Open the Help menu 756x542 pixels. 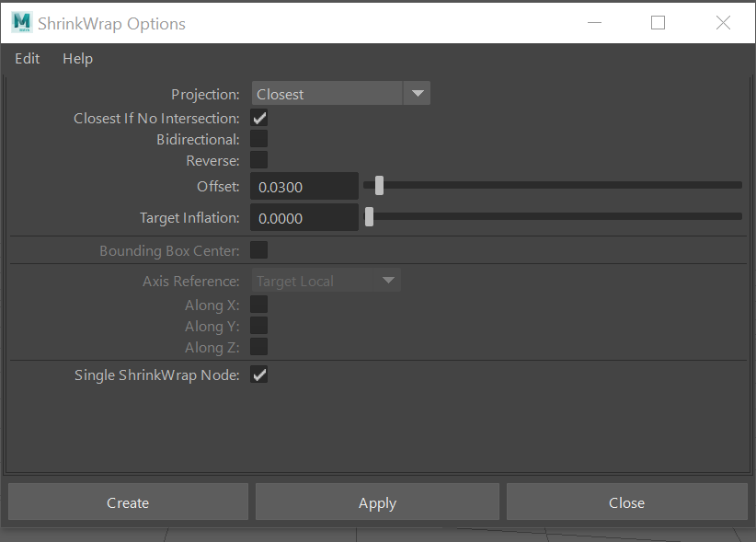tap(77, 59)
